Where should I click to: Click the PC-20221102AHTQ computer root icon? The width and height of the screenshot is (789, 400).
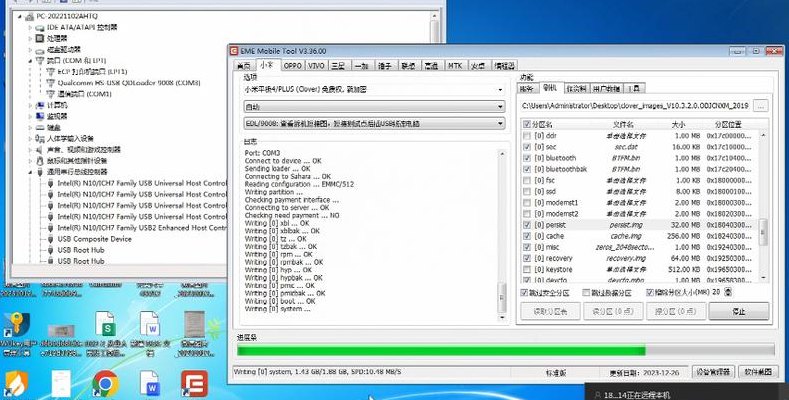[29, 16]
